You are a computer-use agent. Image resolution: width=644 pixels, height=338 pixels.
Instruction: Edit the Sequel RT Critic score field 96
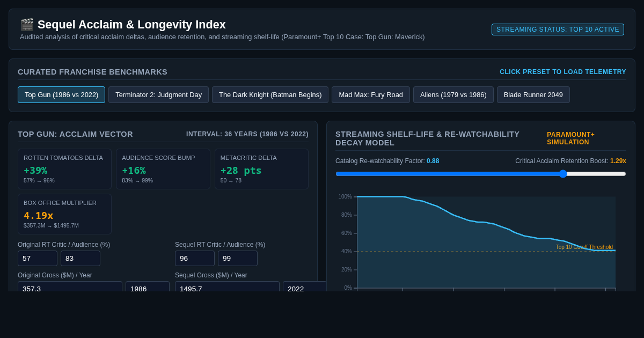195,259
